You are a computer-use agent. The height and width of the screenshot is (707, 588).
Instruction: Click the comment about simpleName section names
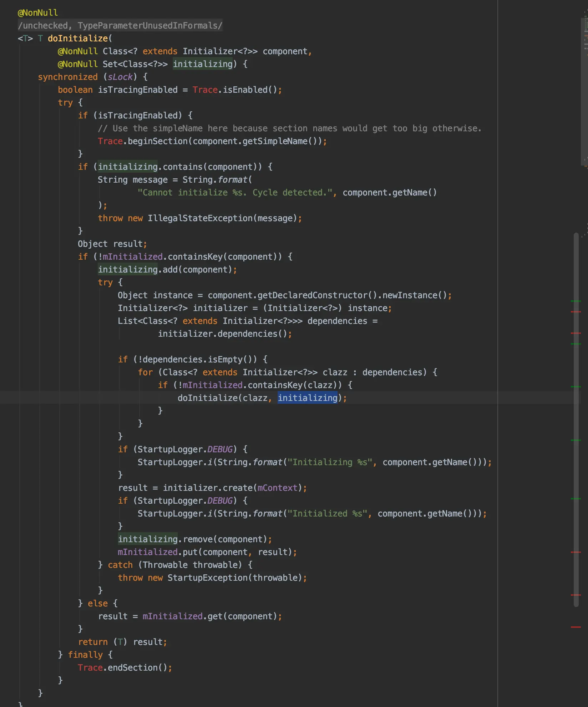point(289,128)
